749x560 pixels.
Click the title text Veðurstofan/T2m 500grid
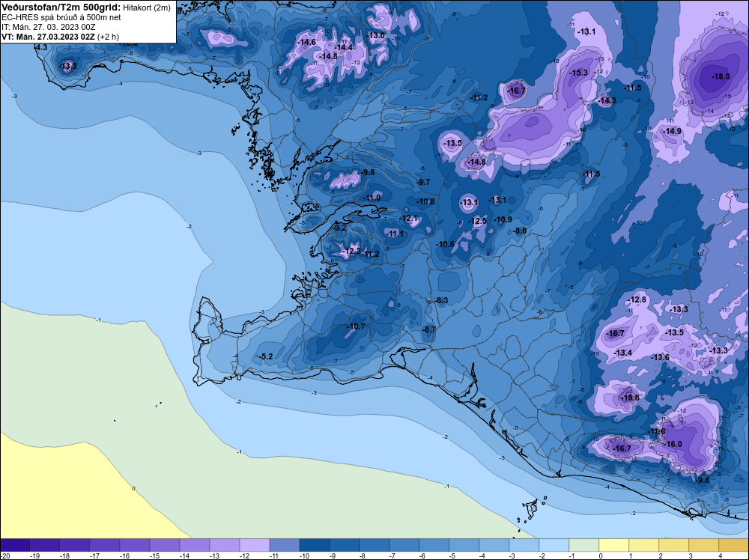tap(61, 7)
